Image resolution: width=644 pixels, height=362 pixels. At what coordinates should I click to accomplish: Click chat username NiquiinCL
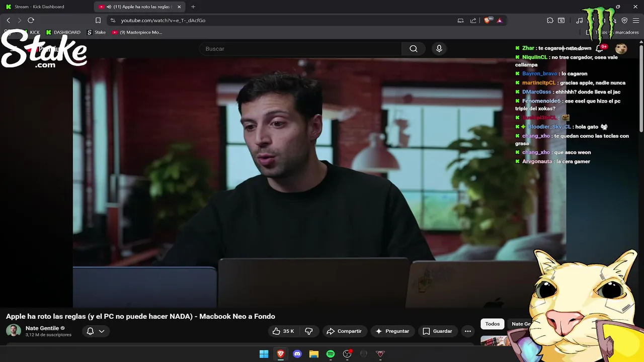coord(534,57)
